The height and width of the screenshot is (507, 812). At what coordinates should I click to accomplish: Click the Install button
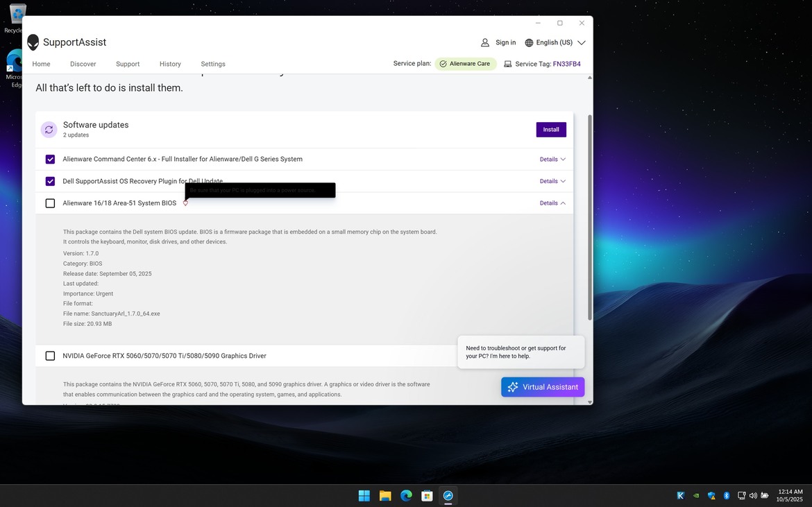click(x=550, y=130)
